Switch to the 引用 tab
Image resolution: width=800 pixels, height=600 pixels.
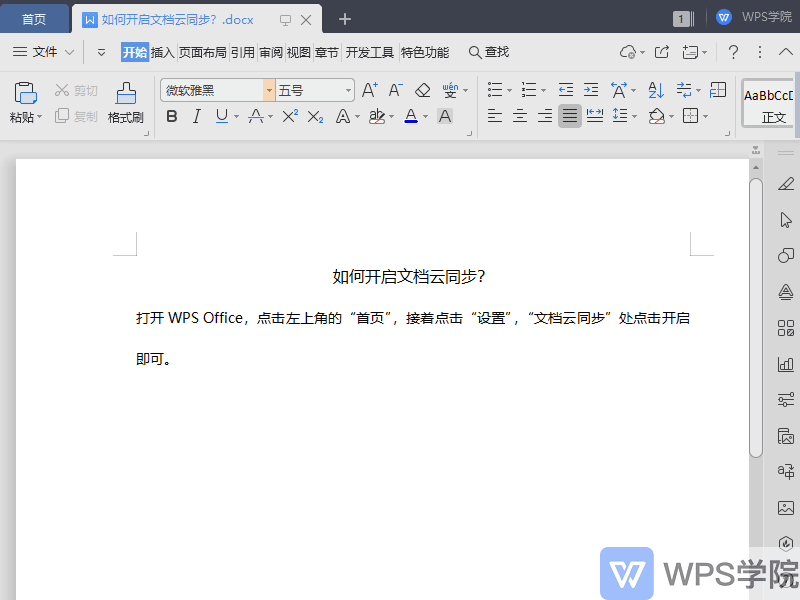coord(242,52)
